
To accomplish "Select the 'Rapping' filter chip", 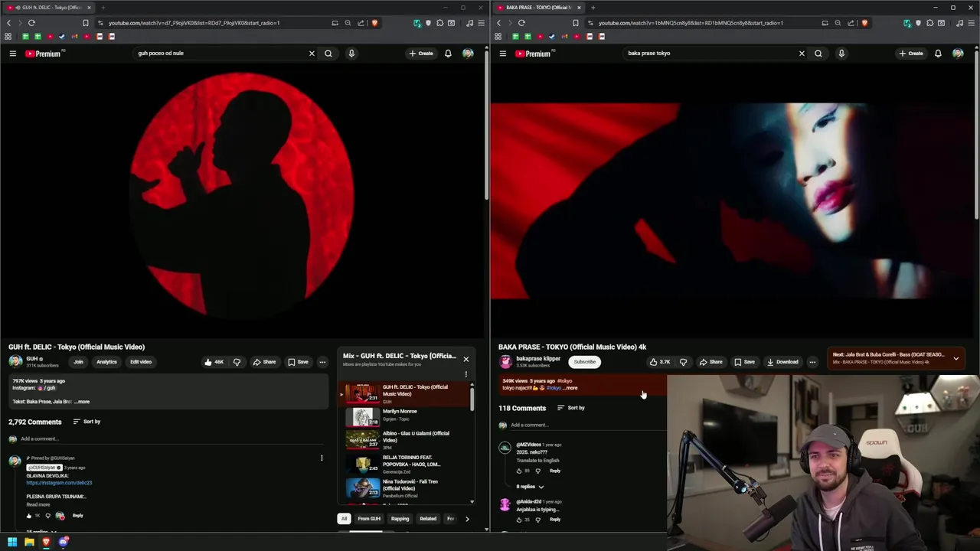I will point(400,519).
